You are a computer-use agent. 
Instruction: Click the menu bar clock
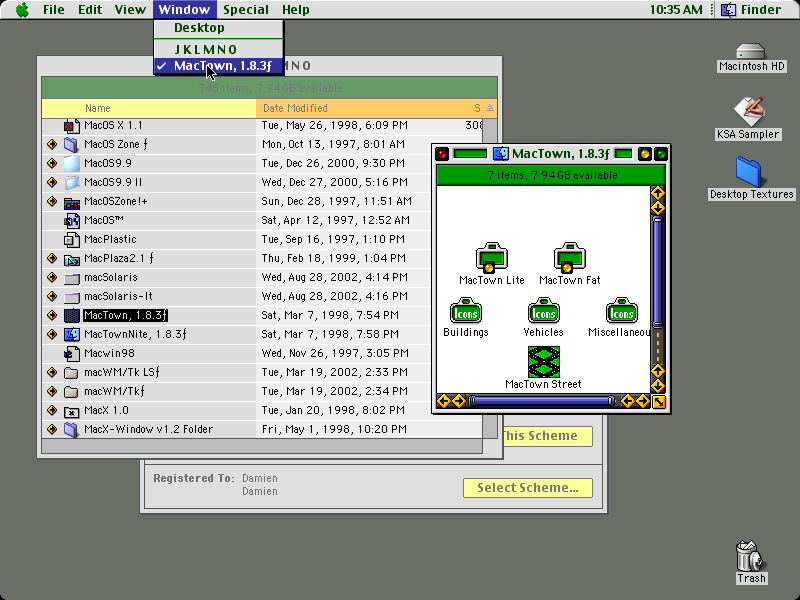pos(676,10)
